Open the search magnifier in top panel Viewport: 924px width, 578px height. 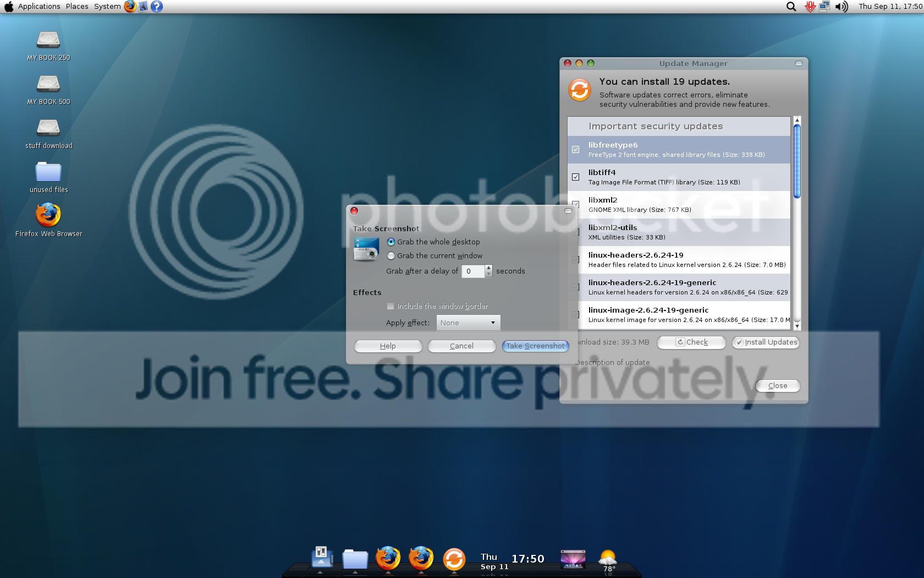tap(791, 7)
